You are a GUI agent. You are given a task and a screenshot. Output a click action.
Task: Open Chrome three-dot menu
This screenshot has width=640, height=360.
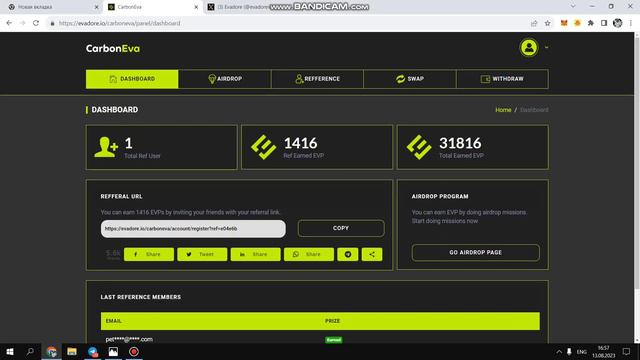[x=631, y=23]
